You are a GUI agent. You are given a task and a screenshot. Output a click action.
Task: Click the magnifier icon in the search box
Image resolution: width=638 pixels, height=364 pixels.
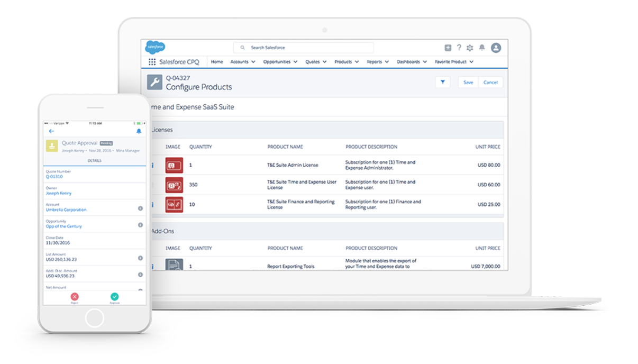(x=243, y=48)
